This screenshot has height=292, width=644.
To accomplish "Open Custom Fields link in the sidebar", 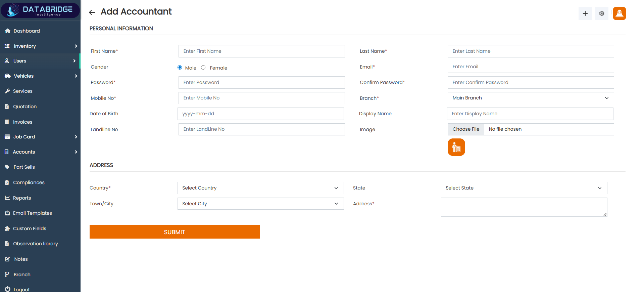I will 30,228.
